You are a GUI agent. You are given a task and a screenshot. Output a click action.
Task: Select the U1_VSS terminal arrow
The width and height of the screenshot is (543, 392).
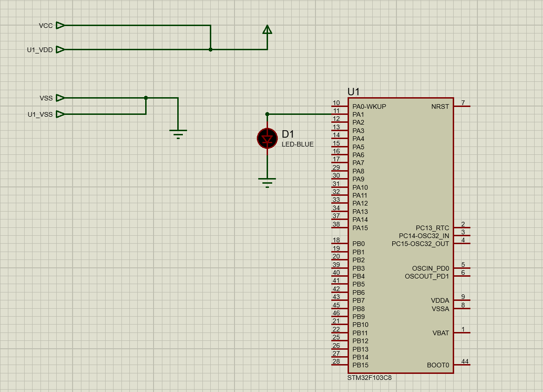click(x=60, y=114)
